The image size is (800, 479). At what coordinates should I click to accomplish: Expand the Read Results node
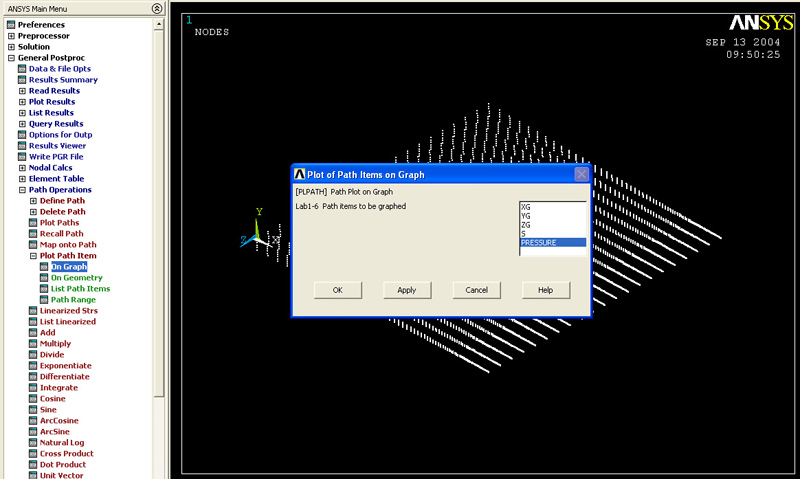[22, 91]
